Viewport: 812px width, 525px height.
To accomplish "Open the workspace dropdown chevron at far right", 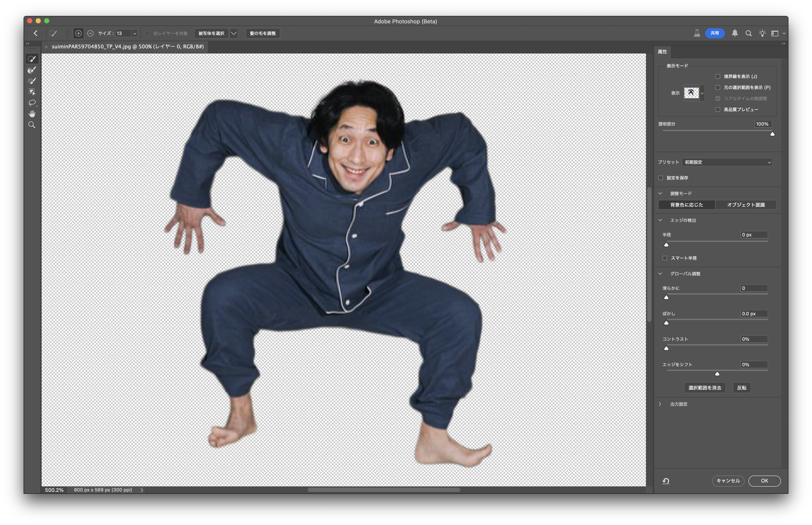I will [784, 33].
